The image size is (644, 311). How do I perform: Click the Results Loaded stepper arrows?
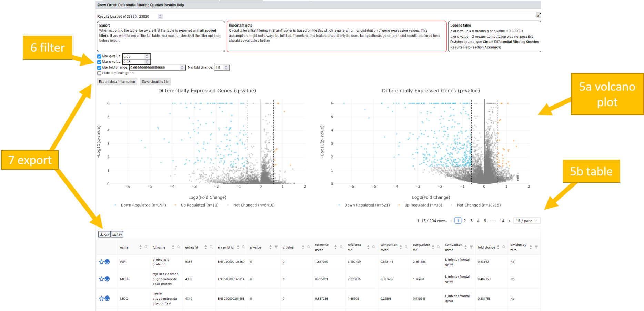click(x=160, y=17)
